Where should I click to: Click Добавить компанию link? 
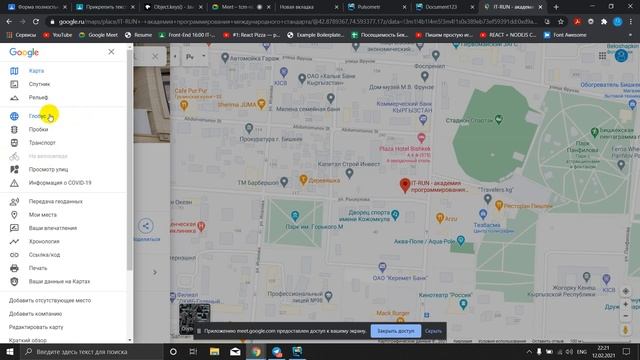coord(36,314)
